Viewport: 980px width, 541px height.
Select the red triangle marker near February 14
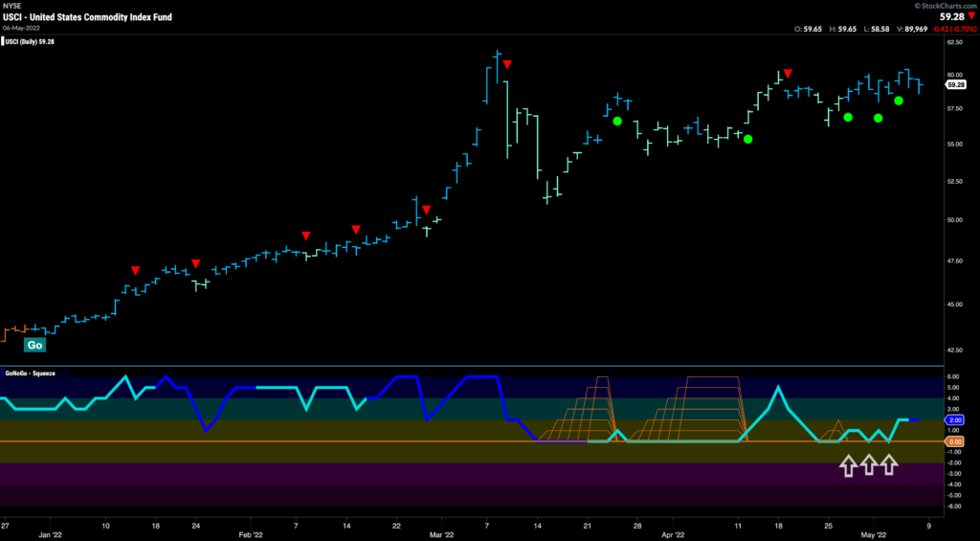click(356, 229)
